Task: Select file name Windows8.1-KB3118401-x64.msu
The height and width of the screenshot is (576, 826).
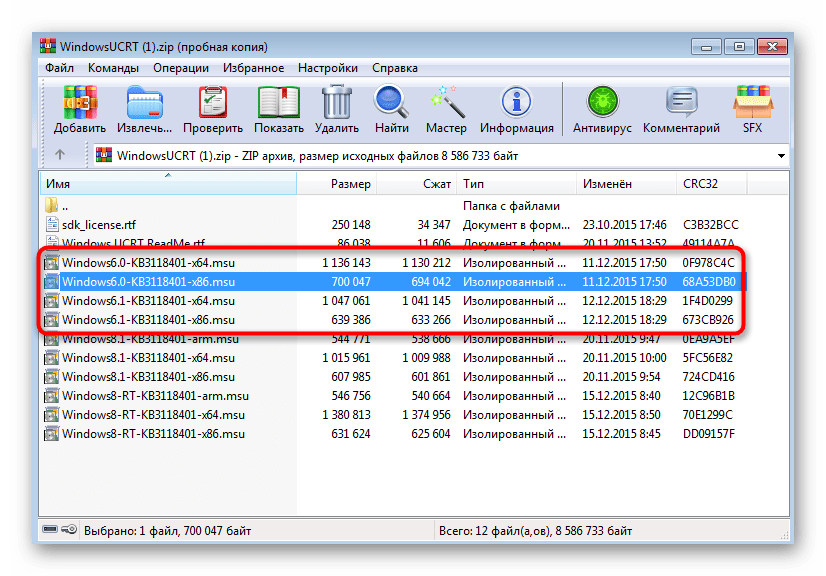Action: click(148, 357)
